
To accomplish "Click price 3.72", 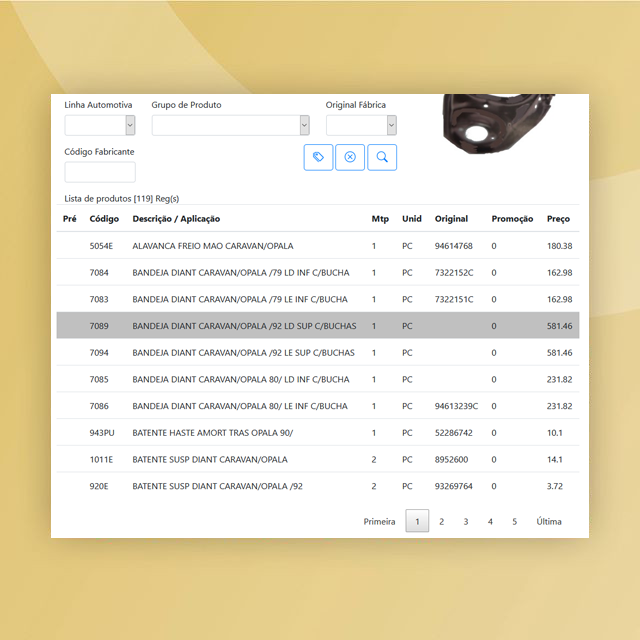I will (555, 486).
